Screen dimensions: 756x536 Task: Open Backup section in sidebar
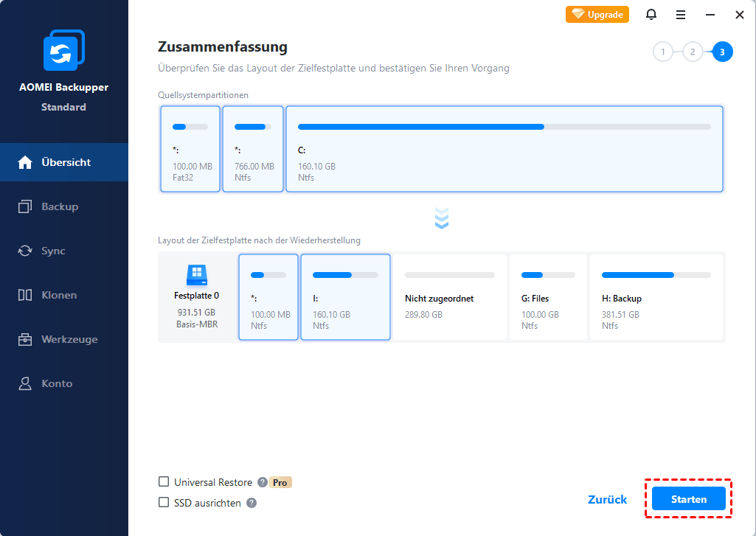[x=64, y=206]
